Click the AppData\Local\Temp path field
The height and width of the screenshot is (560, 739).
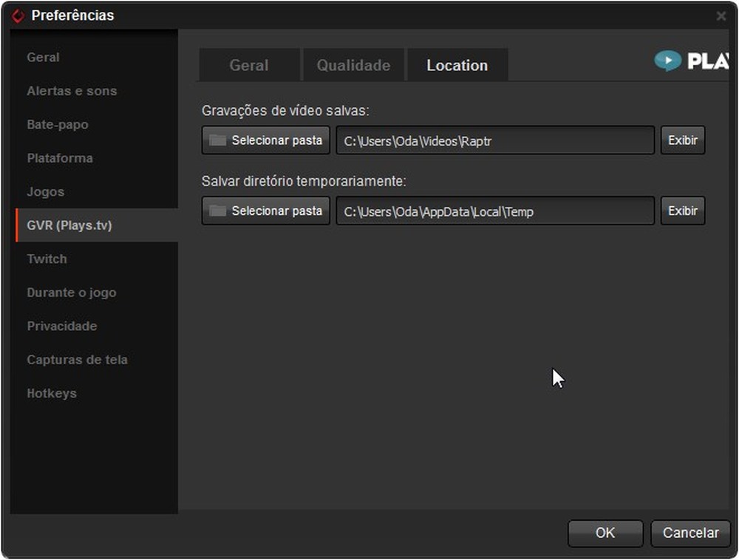[x=495, y=211]
